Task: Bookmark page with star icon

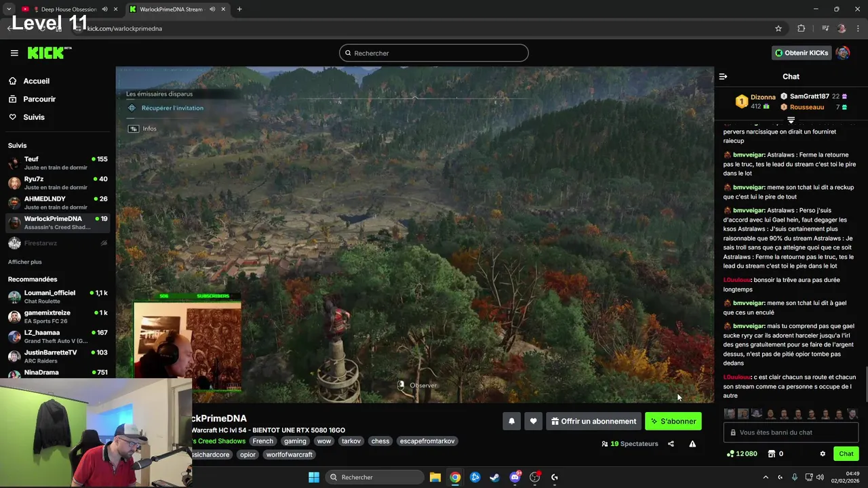Action: coord(778,28)
